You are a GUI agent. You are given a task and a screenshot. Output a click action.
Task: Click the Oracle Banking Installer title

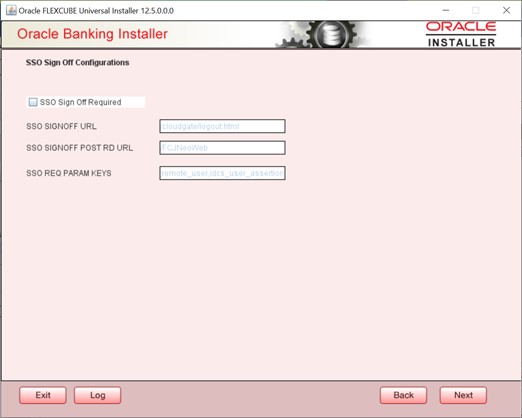click(x=92, y=34)
